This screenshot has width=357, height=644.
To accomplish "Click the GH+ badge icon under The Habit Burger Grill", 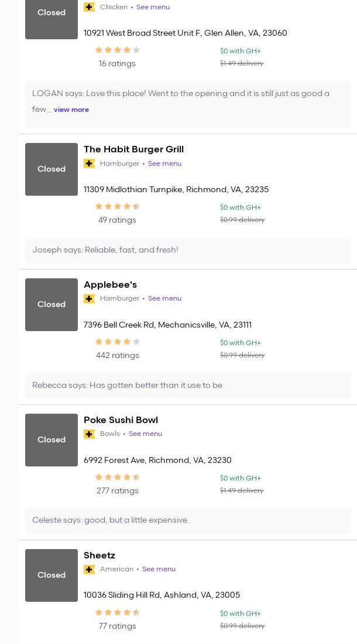I will pos(90,163).
